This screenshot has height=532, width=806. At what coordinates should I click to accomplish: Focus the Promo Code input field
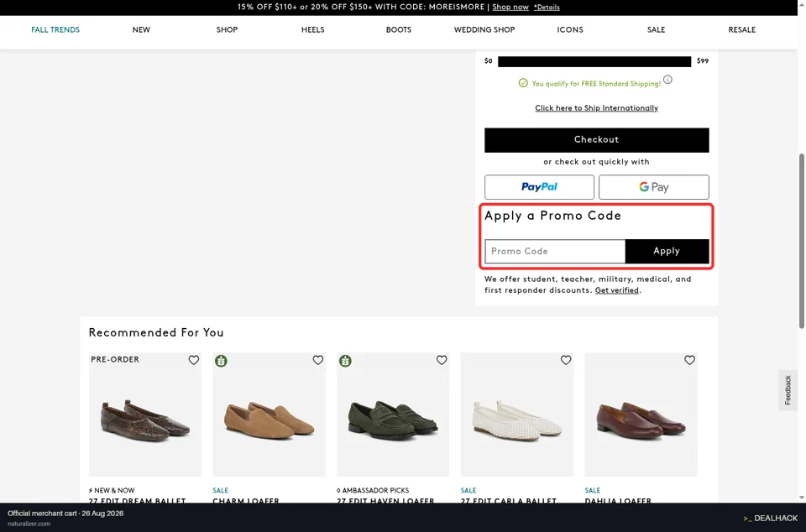tap(555, 251)
